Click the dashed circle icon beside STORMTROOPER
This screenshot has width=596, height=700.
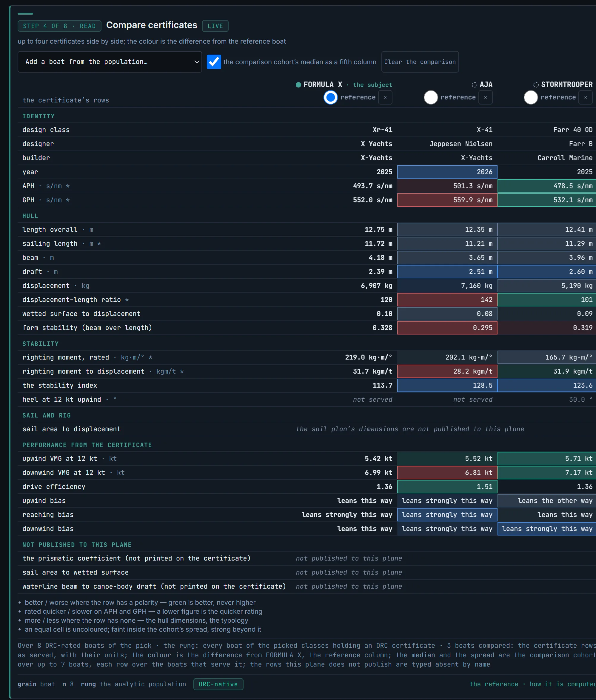pos(535,85)
